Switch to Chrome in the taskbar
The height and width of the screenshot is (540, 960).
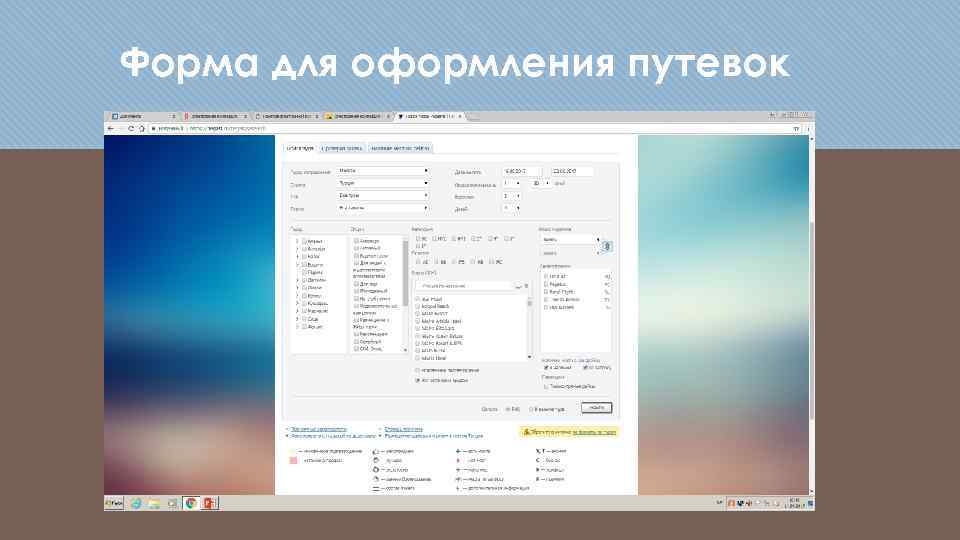[x=191, y=503]
